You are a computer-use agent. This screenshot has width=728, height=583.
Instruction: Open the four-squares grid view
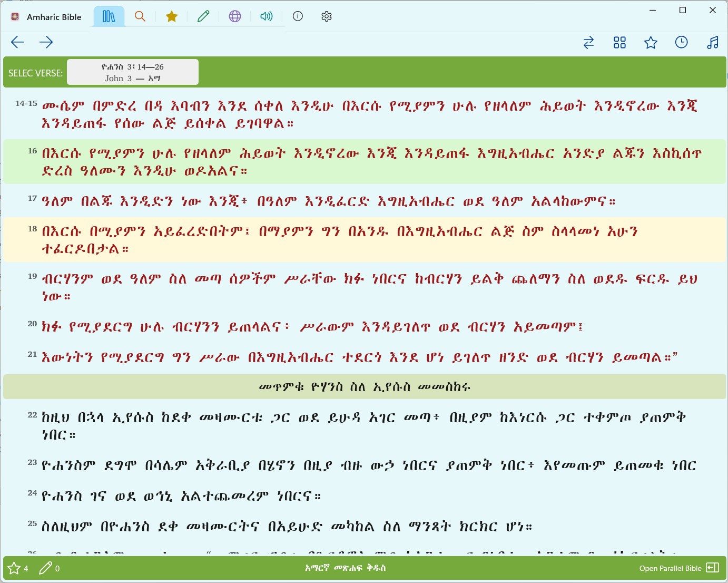click(620, 43)
